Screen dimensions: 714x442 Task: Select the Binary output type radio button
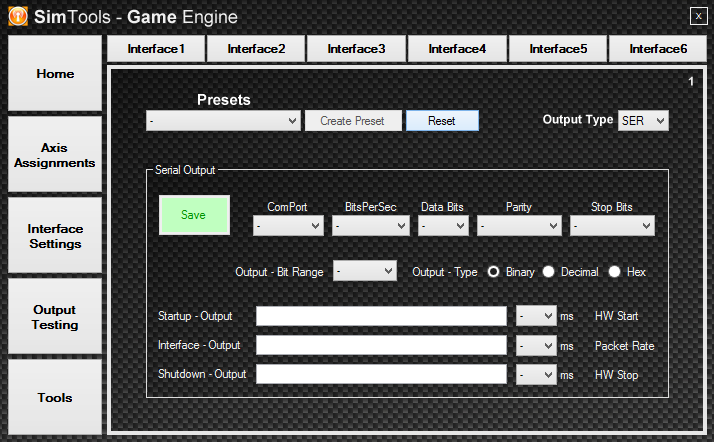(493, 272)
